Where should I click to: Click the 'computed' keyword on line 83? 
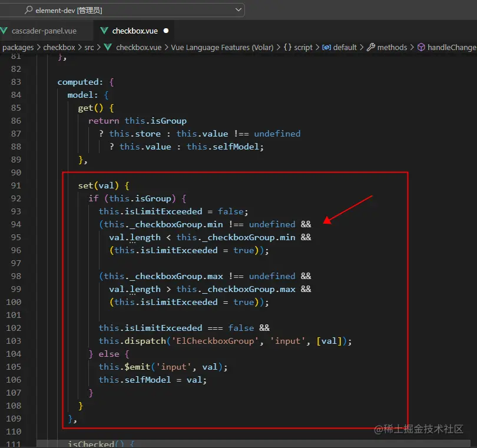tap(78, 82)
